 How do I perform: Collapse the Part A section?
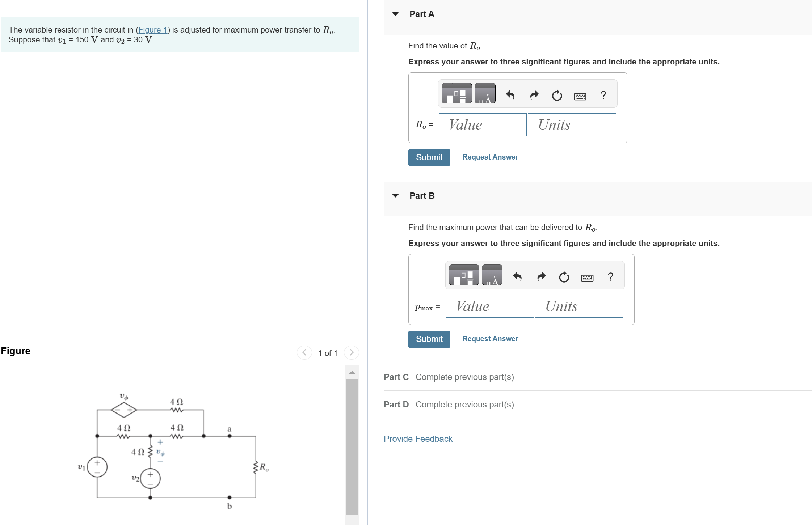coord(396,14)
